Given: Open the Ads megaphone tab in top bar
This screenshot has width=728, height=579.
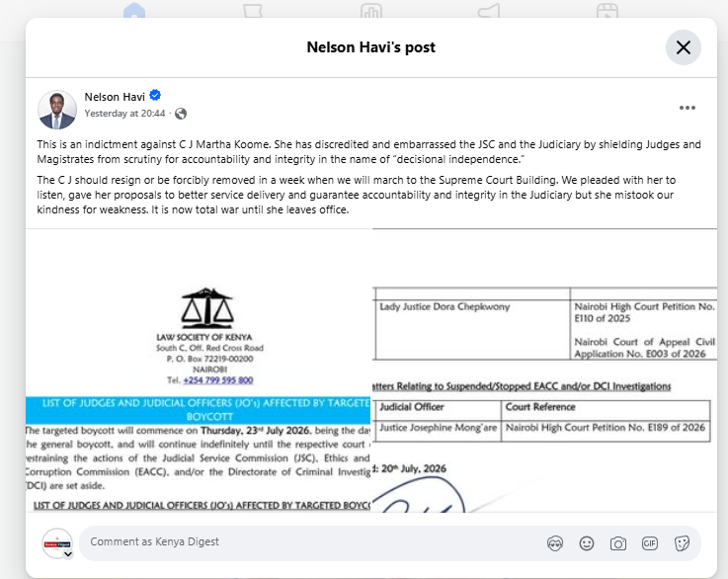Looking at the screenshot, I should 489,10.
